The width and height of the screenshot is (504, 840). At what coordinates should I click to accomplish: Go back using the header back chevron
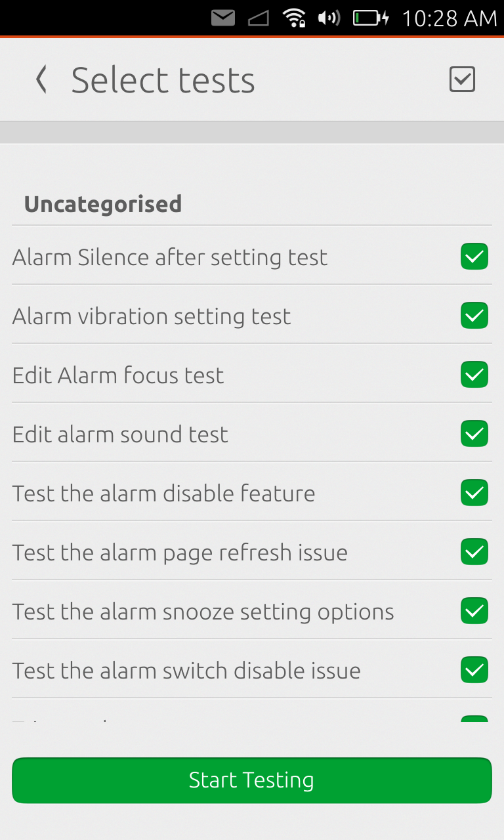coord(41,80)
